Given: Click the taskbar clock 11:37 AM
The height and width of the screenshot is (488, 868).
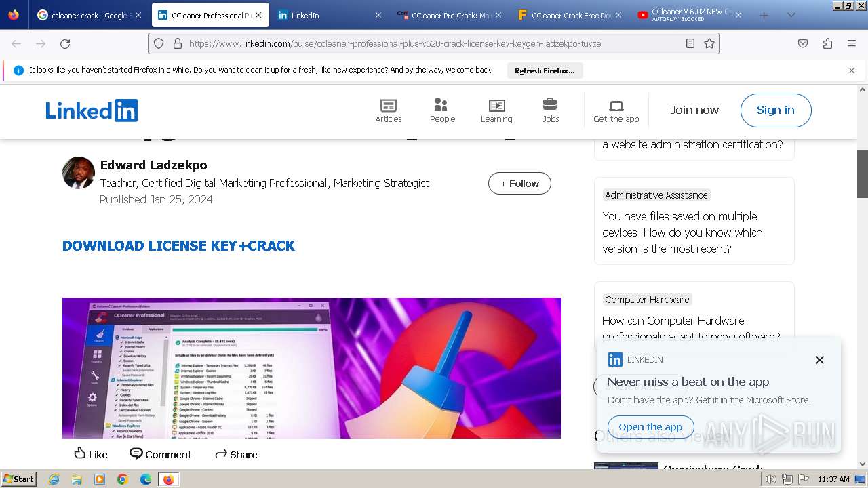Looking at the screenshot, I should click(x=833, y=479).
